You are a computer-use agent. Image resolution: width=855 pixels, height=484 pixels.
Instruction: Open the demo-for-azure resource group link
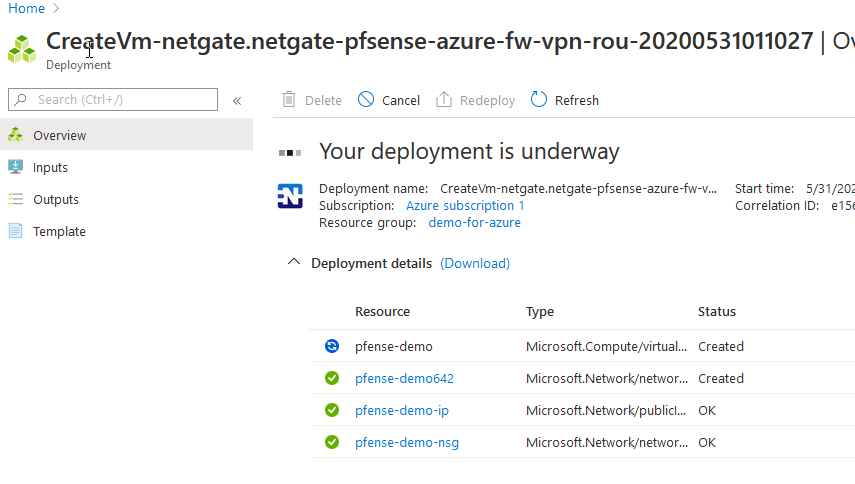pyautogui.click(x=474, y=222)
